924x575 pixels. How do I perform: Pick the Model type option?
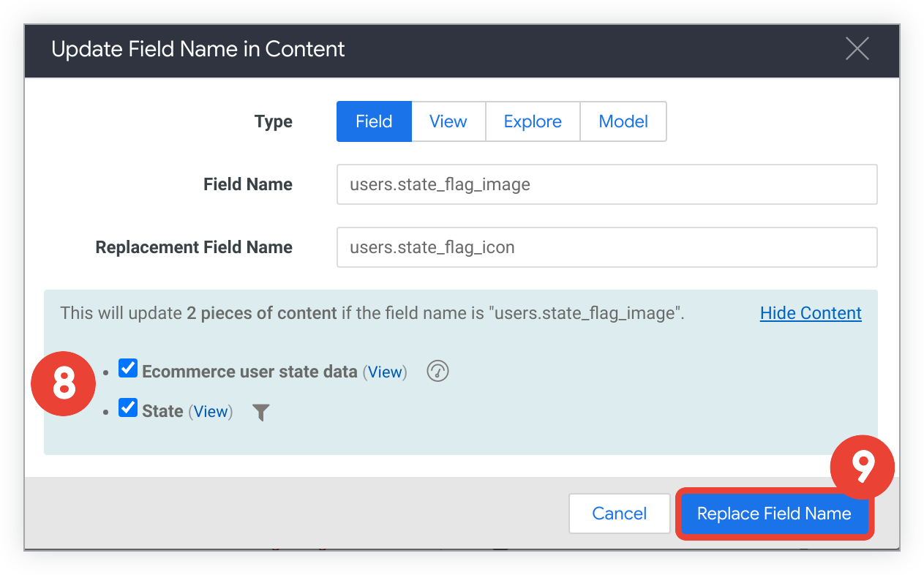623,121
